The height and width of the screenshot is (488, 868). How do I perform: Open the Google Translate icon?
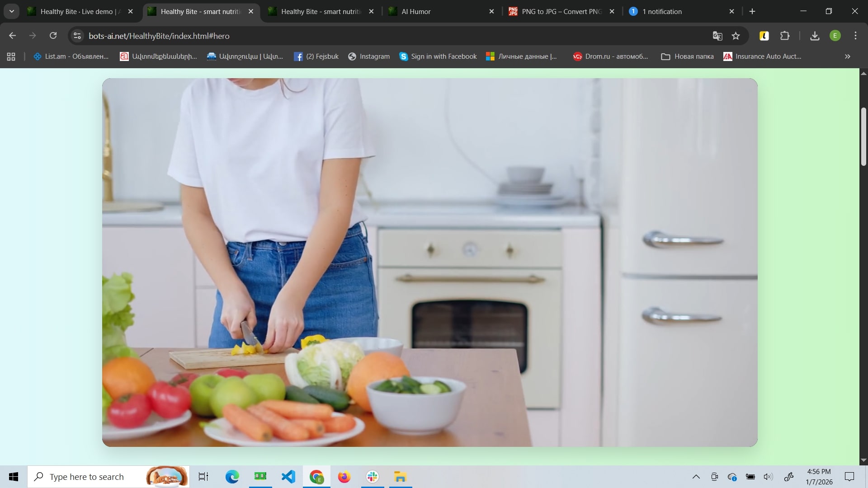coord(717,36)
